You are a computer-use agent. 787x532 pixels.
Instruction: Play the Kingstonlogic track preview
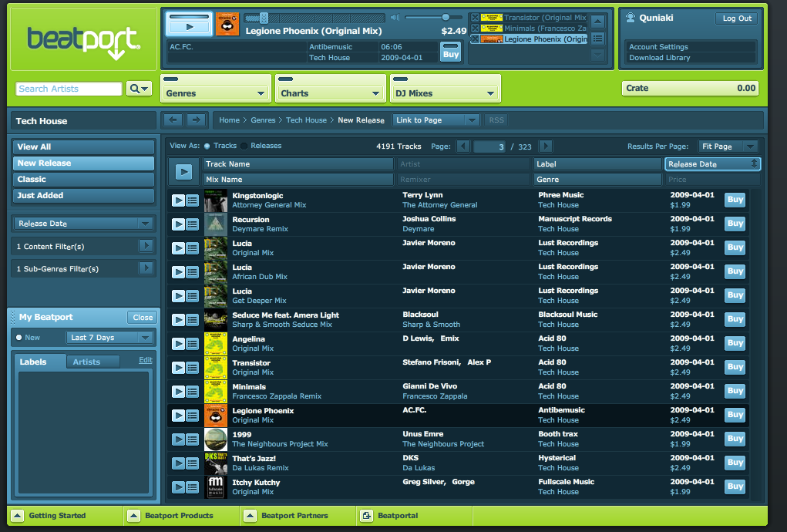point(178,200)
